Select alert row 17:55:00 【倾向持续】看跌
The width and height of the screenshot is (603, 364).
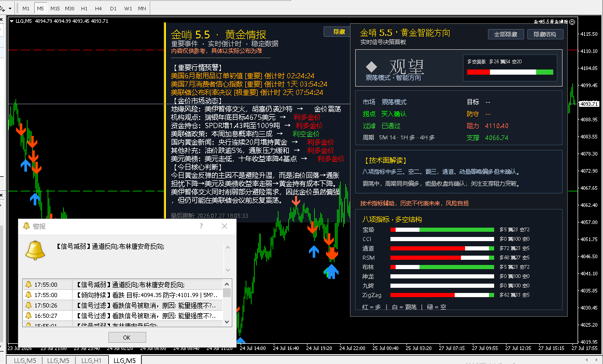pos(123,295)
